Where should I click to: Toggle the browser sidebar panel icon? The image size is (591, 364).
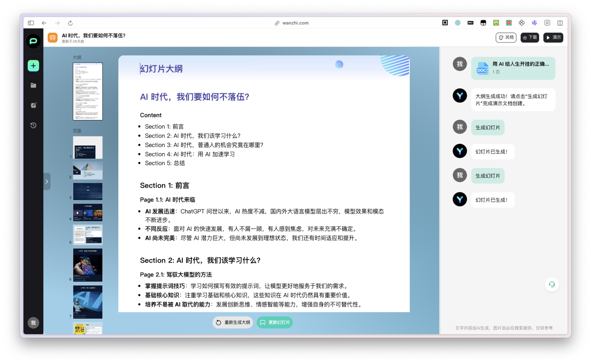pyautogui.click(x=31, y=23)
